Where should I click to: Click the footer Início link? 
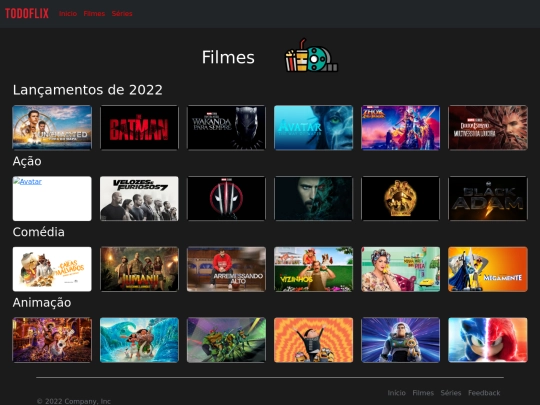click(397, 393)
